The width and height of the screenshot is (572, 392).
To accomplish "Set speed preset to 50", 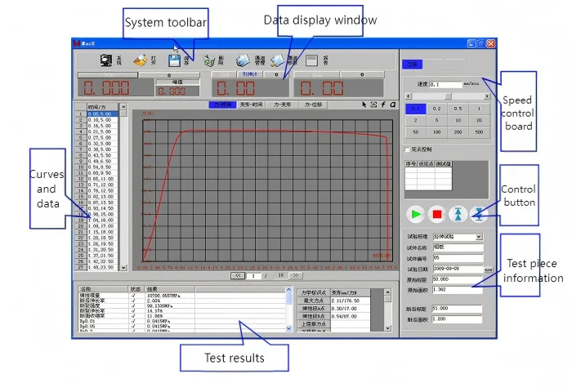I will [415, 132].
